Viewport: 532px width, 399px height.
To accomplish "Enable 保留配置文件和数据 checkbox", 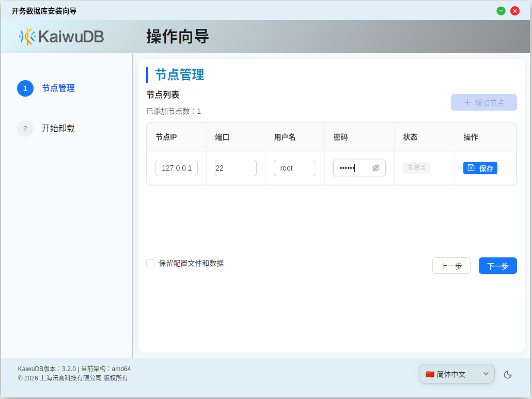I will click(150, 263).
